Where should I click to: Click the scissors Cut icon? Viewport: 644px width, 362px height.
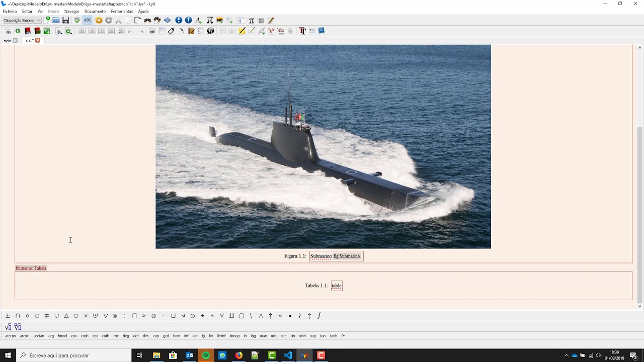tap(118, 20)
